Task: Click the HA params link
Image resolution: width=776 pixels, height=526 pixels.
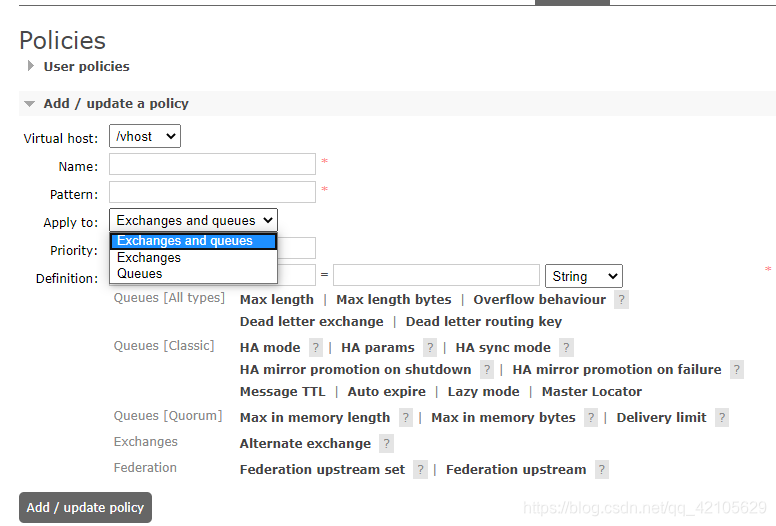Action: point(378,348)
